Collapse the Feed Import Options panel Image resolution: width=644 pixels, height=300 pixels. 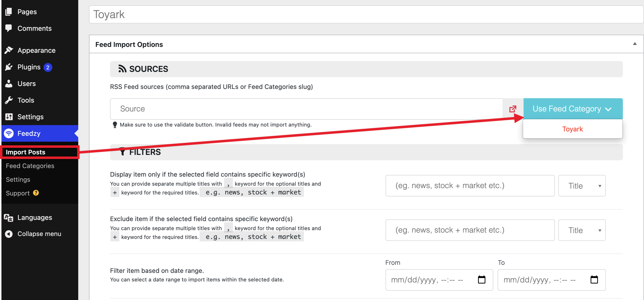tap(634, 44)
